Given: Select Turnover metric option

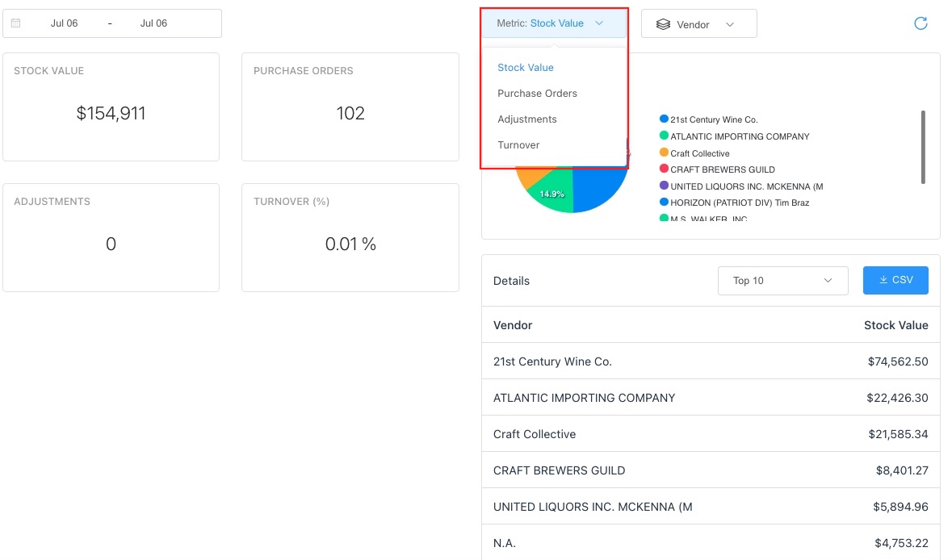Looking at the screenshot, I should [518, 145].
